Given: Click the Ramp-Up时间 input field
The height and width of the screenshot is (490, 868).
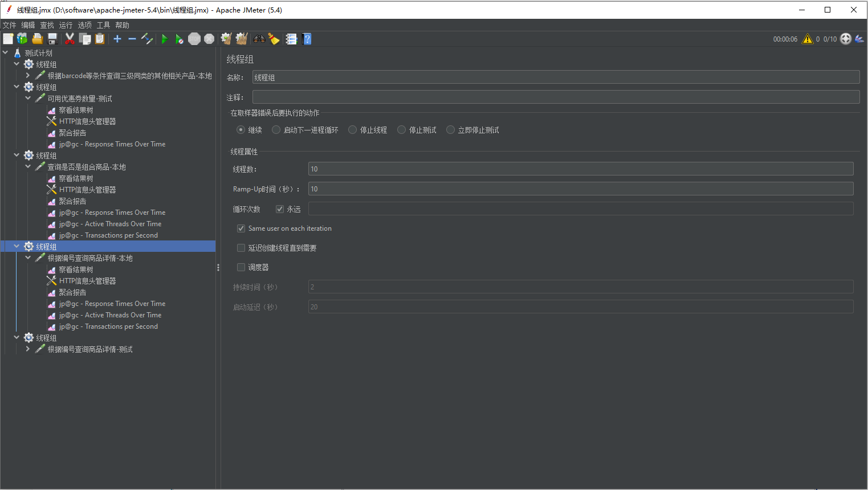Looking at the screenshot, I should 581,189.
